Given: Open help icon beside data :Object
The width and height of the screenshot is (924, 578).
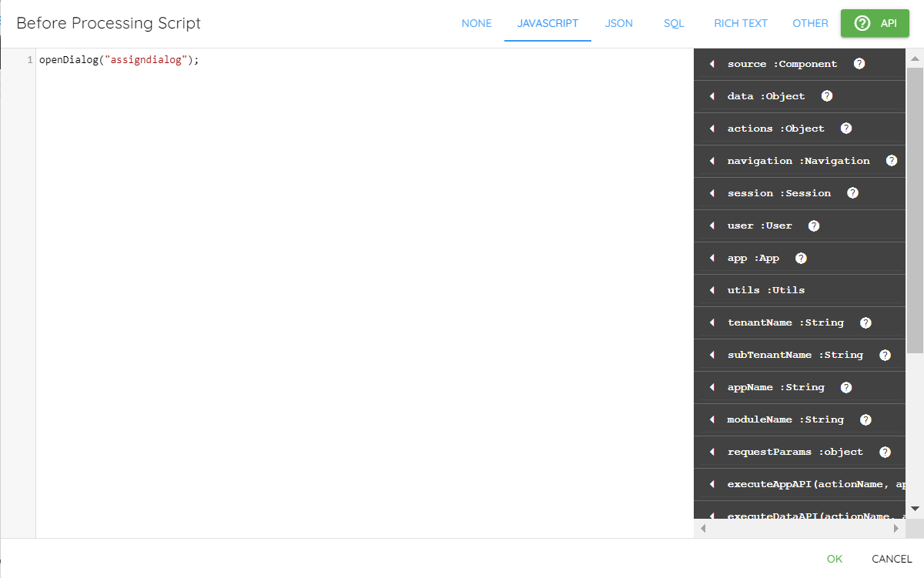Looking at the screenshot, I should pyautogui.click(x=827, y=96).
